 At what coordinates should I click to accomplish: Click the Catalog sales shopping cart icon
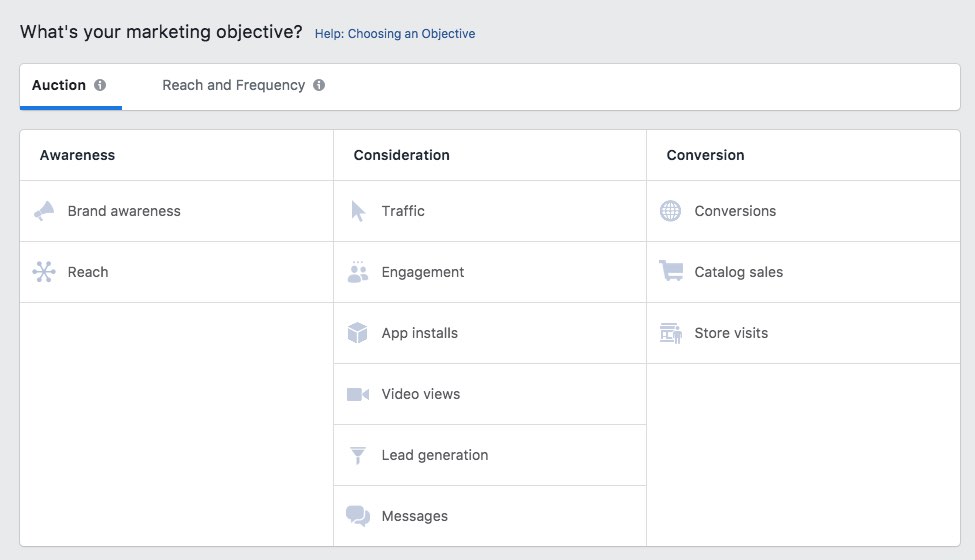(x=671, y=271)
